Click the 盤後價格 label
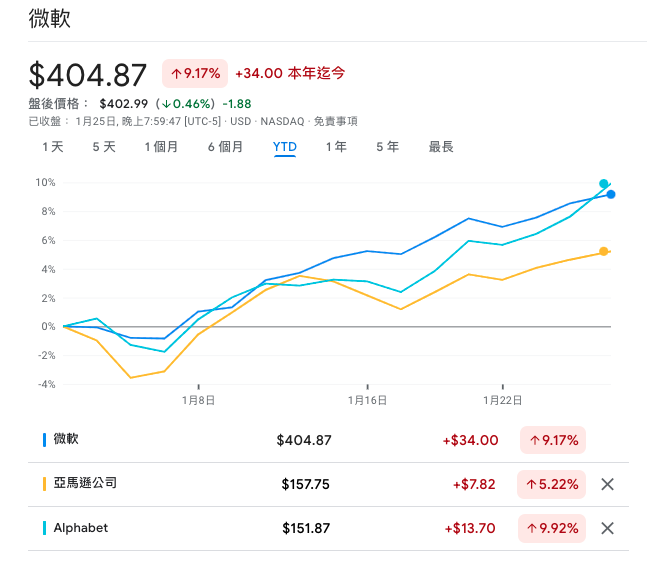This screenshot has height=562, width=647. coord(58,104)
